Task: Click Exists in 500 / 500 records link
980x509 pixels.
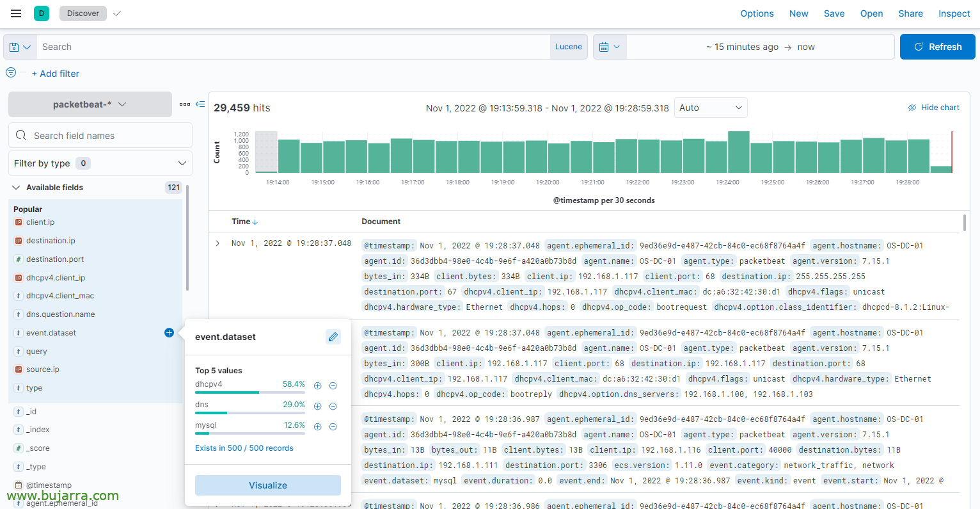Action: pyautogui.click(x=244, y=448)
